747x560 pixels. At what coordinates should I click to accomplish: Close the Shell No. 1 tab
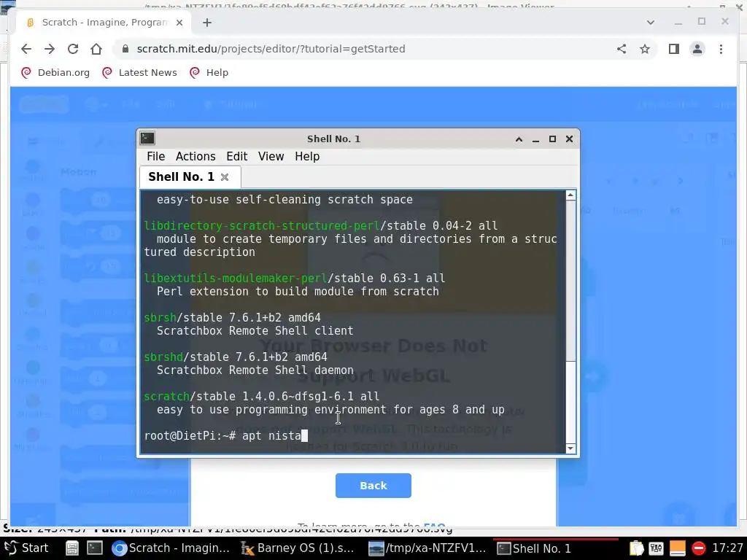(225, 177)
